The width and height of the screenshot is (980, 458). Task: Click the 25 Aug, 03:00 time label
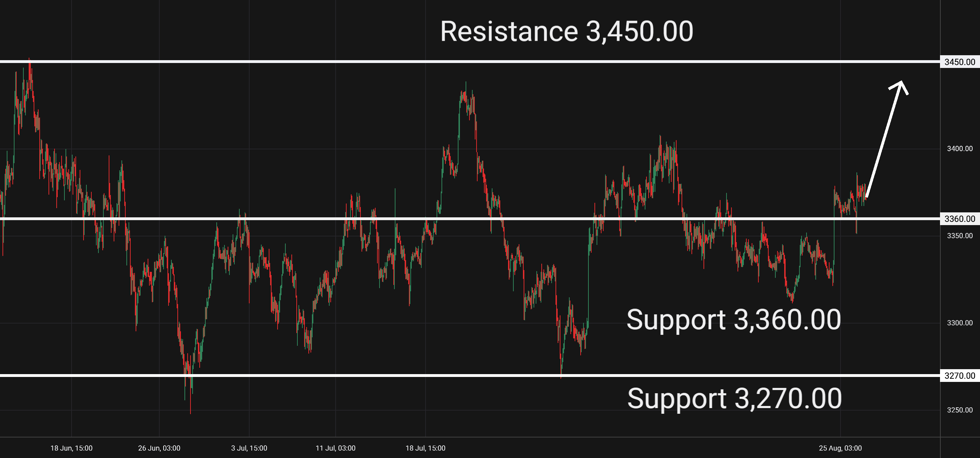(841, 448)
